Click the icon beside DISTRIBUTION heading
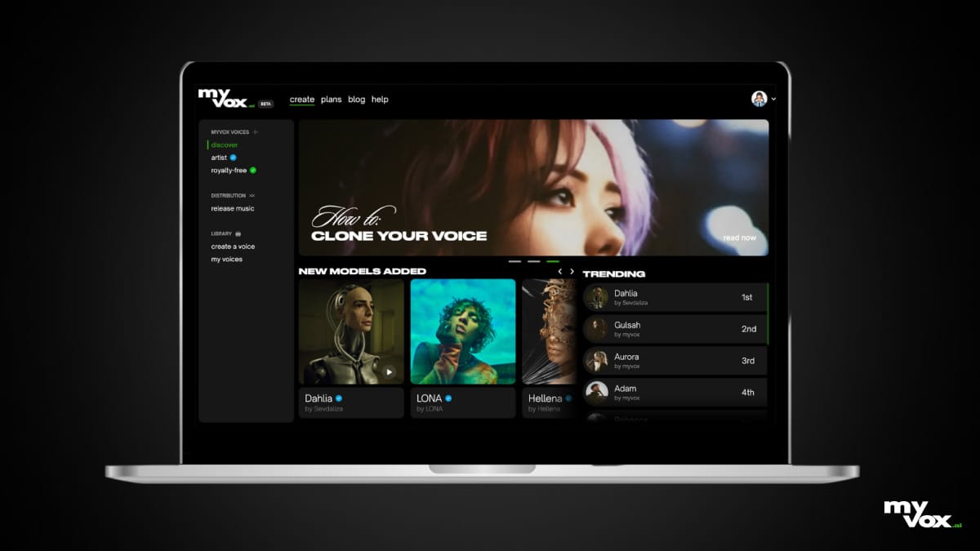The image size is (980, 551). [x=252, y=196]
